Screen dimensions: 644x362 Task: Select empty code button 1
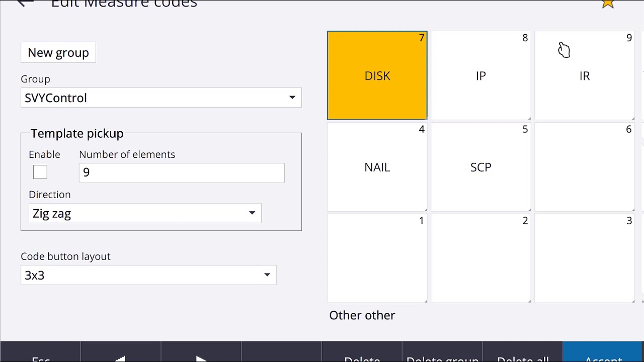tap(377, 258)
